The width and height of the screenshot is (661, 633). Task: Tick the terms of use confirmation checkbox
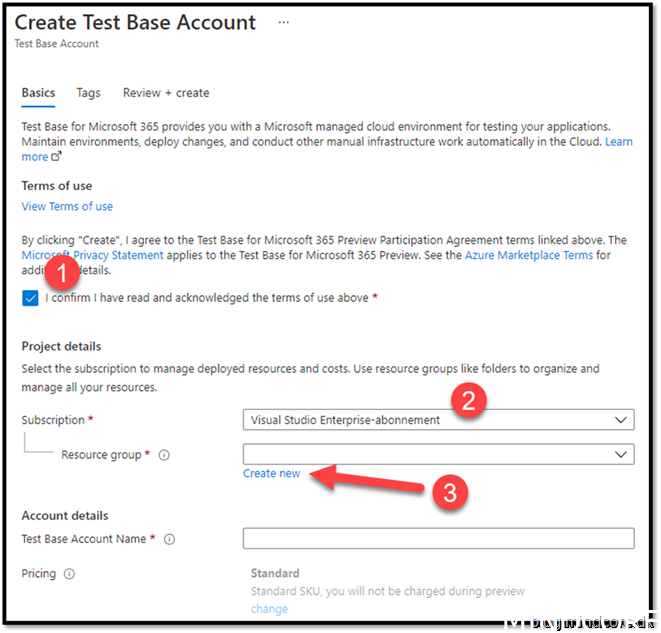(x=31, y=298)
